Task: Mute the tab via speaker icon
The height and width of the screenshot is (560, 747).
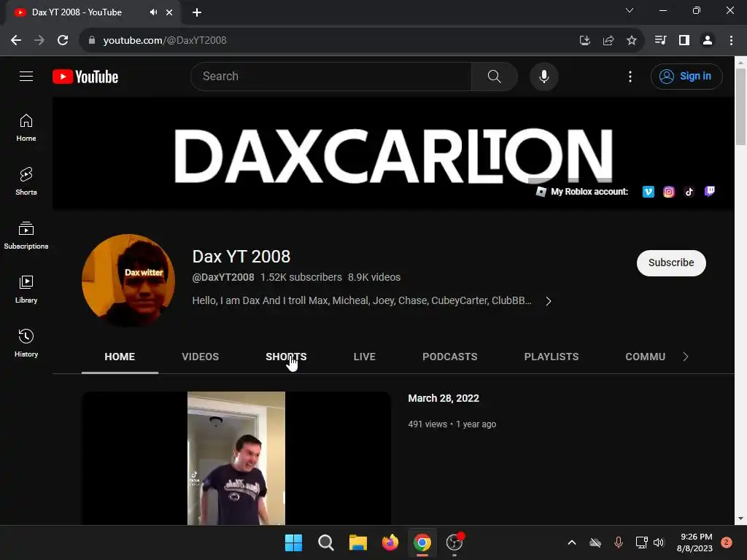Action: 153,12
